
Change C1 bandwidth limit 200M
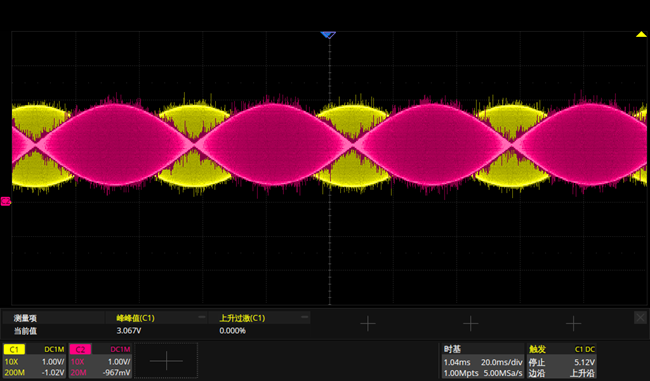click(15, 373)
